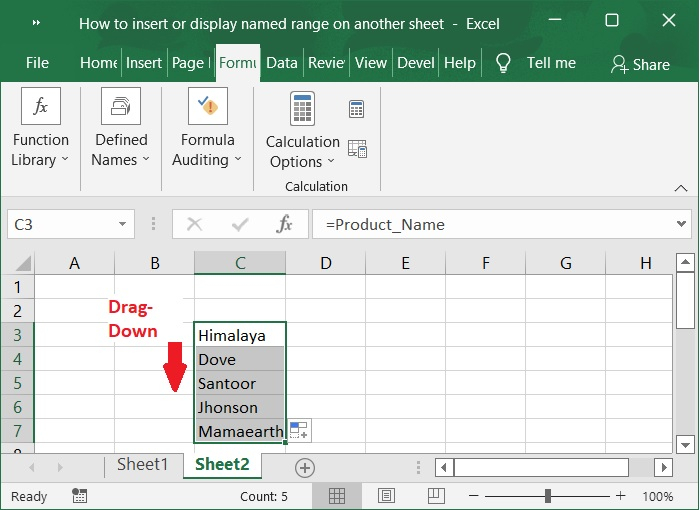Add a new sheet with the plus icon

[x=305, y=467]
